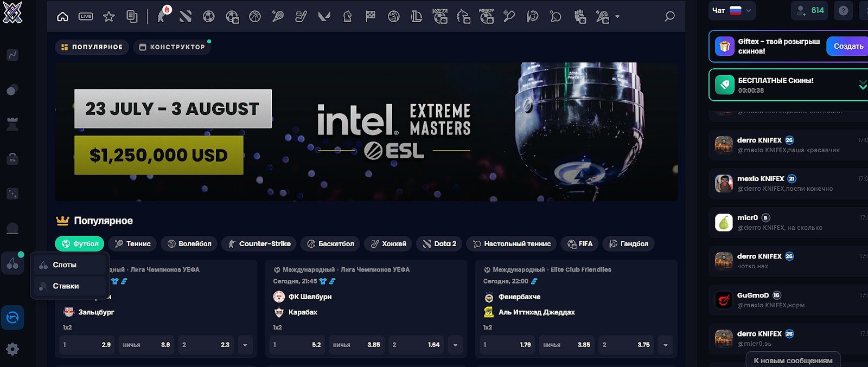
Task: Choose Ставки in the popup menu
Action: [x=69, y=286]
